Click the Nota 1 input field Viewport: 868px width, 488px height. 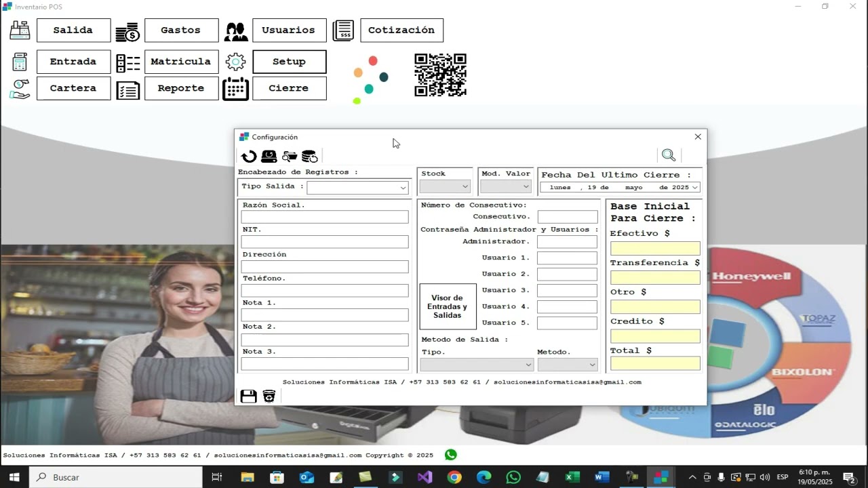tap(325, 314)
